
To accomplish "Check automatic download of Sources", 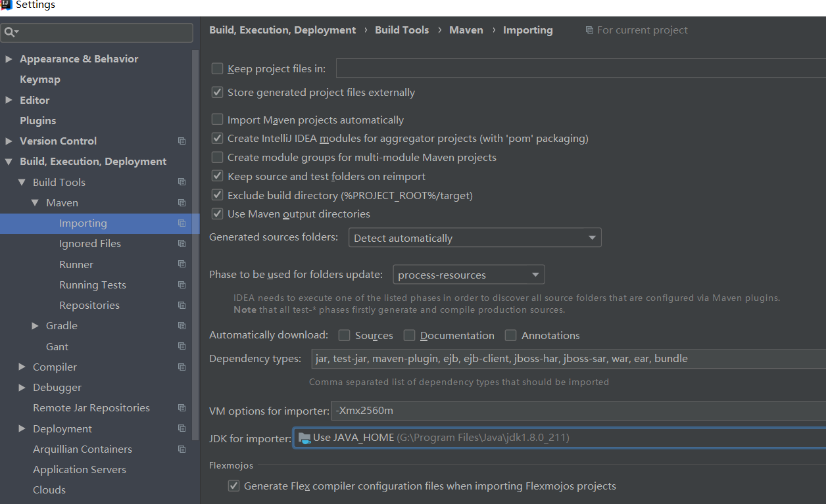I will pos(344,335).
